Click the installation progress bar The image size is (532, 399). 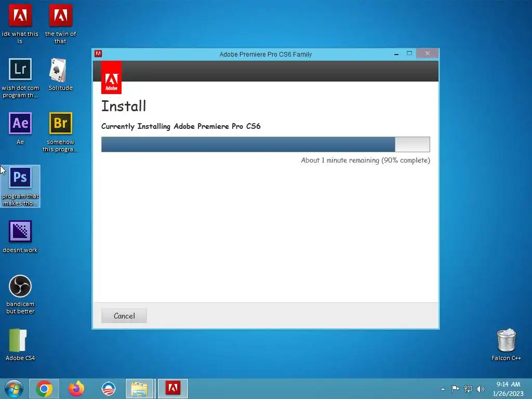tap(265, 144)
